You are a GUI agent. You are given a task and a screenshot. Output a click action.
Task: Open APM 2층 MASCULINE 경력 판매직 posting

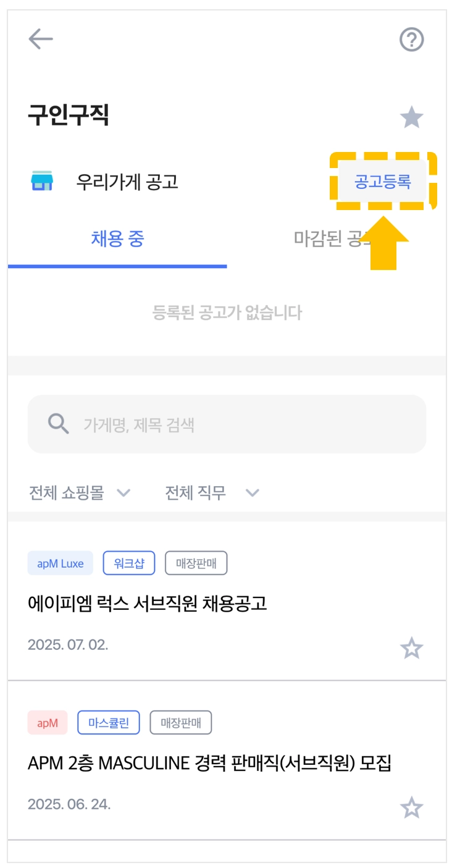coord(209,764)
